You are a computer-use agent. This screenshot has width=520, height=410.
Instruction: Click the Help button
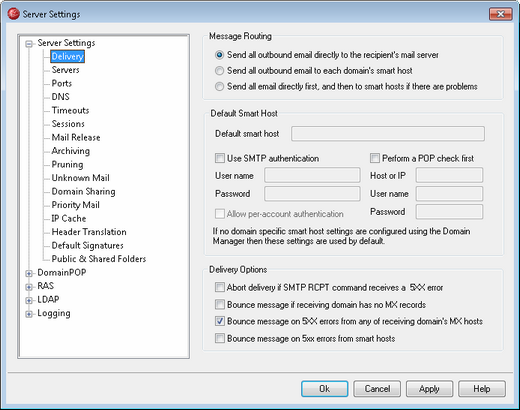pos(482,389)
